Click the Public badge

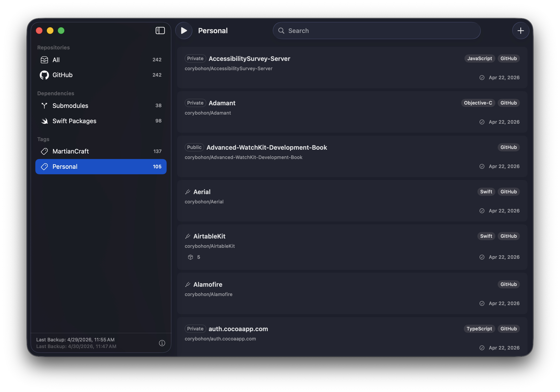(194, 147)
